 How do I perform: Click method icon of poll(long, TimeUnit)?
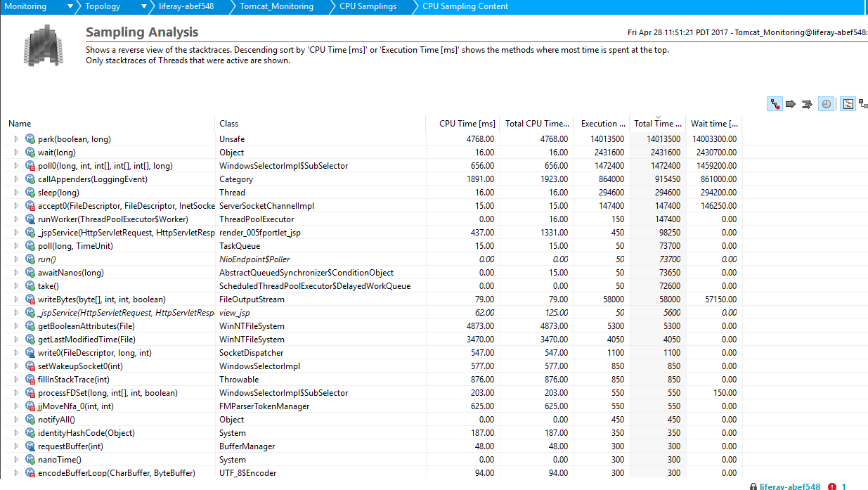30,246
